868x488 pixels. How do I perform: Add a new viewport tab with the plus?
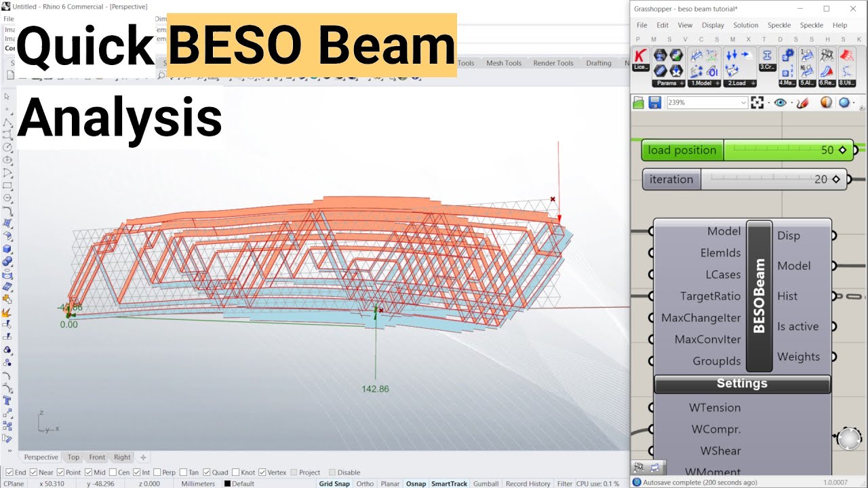pos(143,457)
